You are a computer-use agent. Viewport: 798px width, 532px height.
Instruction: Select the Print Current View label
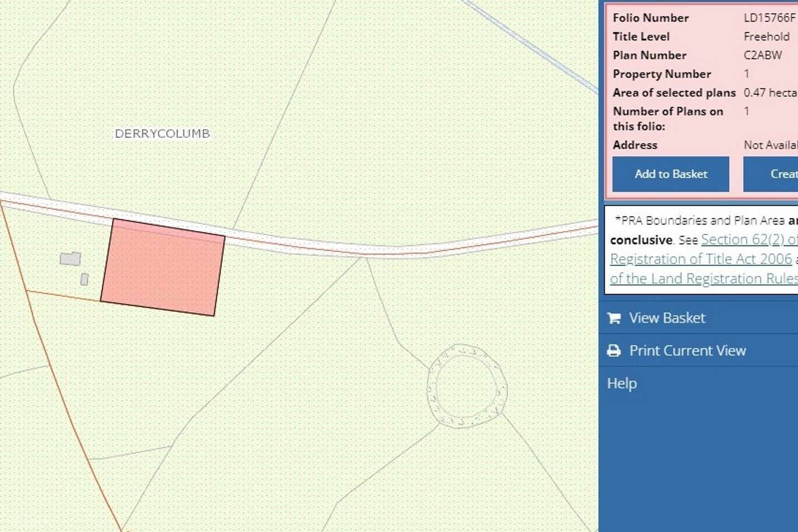687,351
